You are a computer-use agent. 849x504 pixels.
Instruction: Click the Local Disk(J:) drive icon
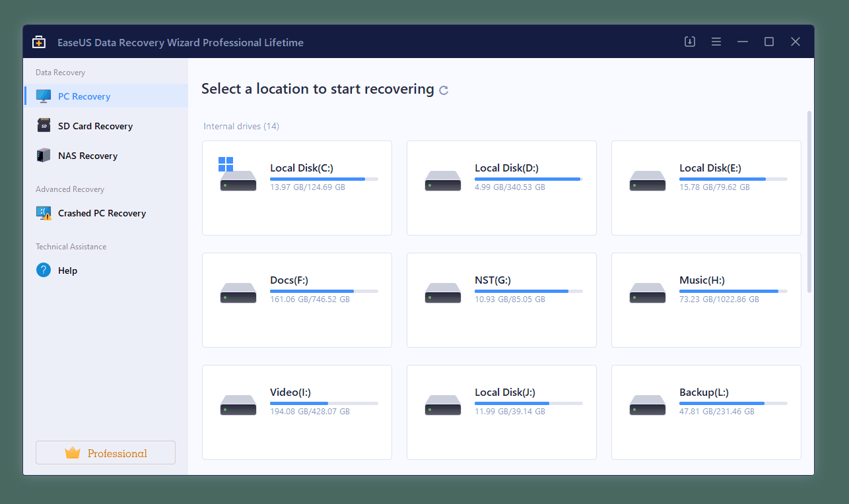442,406
